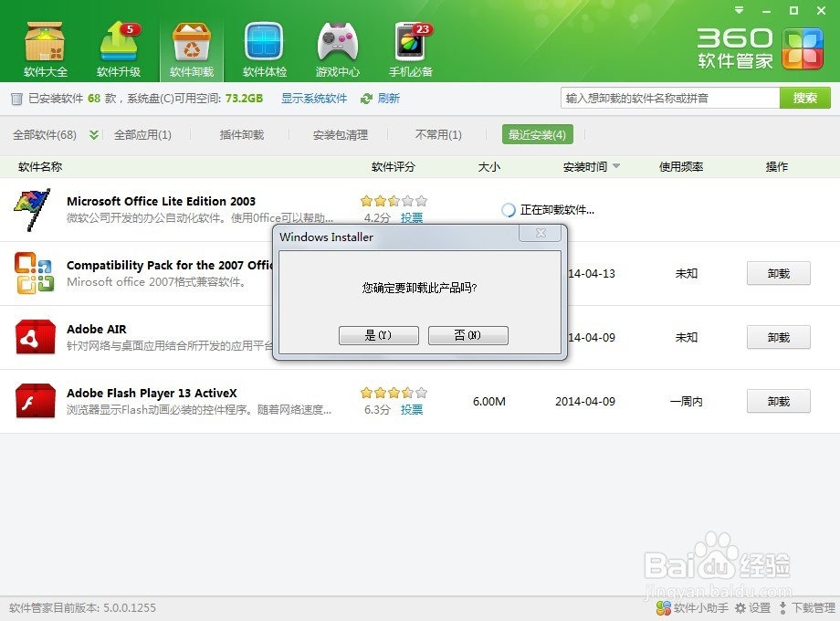The image size is (840, 621).
Task: Uninstall Adobe Flash Player via 卸载 button
Action: point(779,401)
